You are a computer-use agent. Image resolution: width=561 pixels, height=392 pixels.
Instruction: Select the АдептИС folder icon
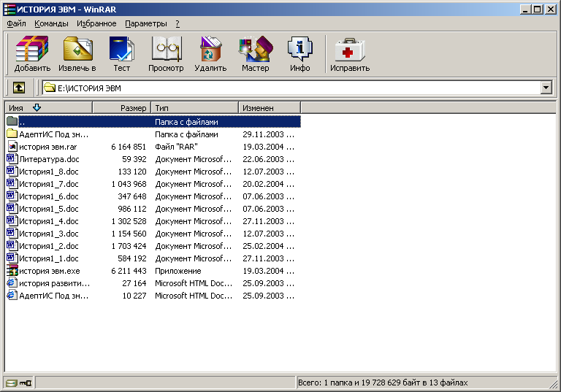point(12,134)
